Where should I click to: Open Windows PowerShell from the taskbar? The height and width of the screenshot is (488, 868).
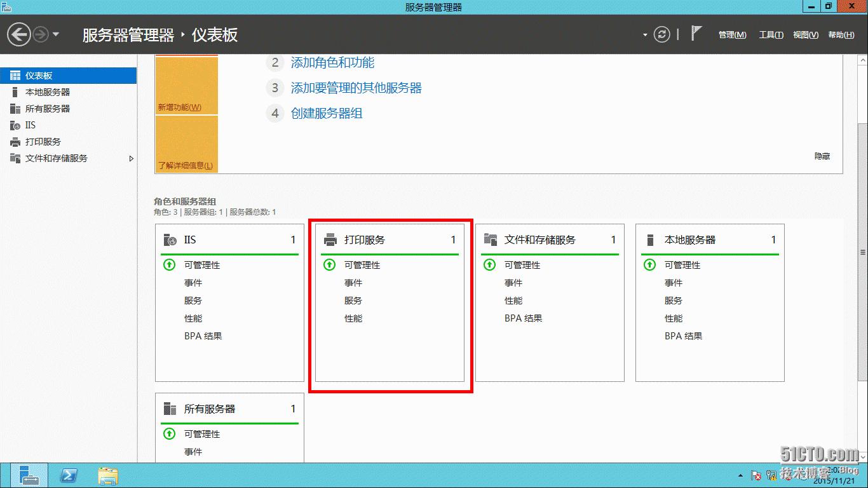[69, 475]
